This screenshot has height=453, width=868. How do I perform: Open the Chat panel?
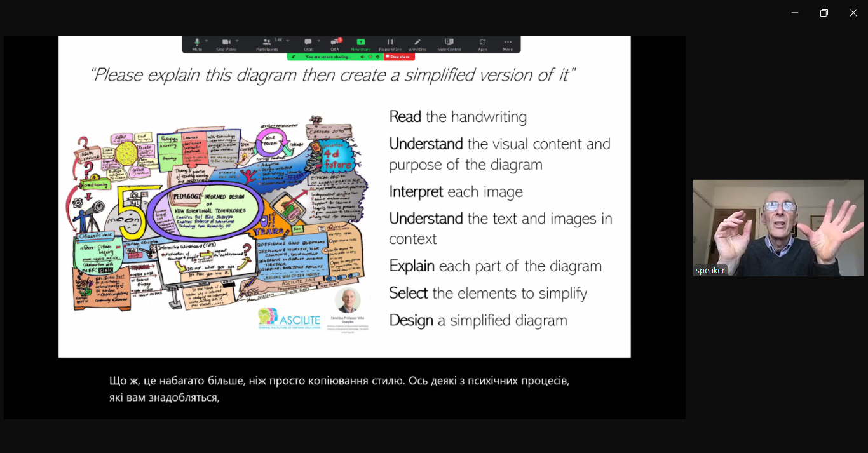coord(308,43)
